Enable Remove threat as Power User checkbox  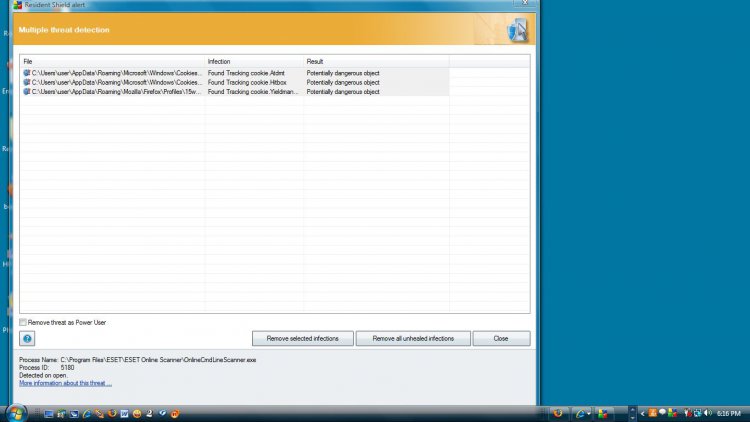23,322
